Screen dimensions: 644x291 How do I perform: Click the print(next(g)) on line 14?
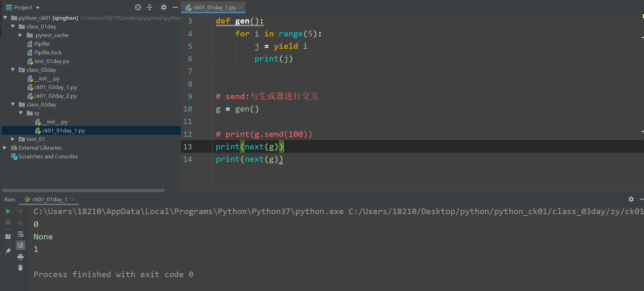(x=249, y=159)
